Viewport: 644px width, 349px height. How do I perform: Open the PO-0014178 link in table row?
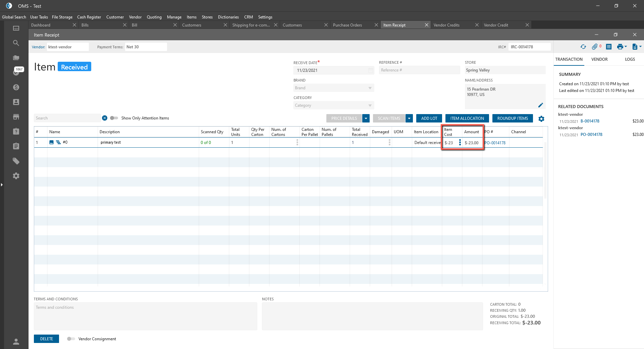[x=495, y=143]
